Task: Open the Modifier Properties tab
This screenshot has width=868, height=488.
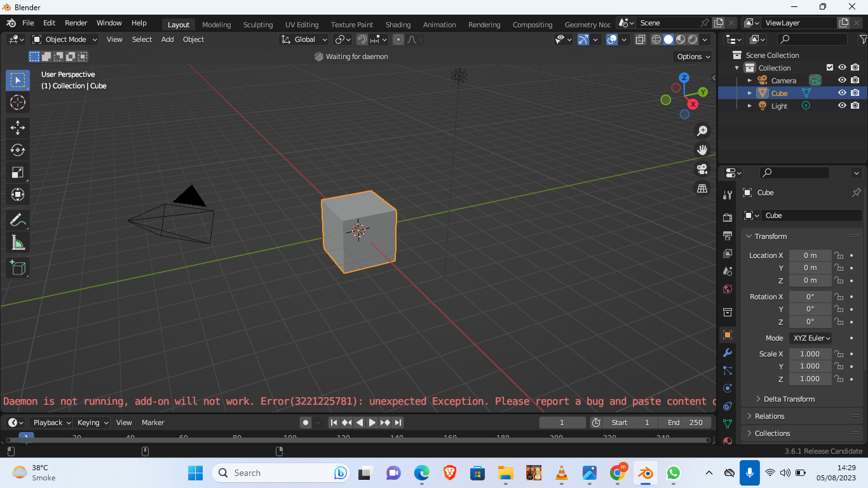Action: pyautogui.click(x=727, y=353)
